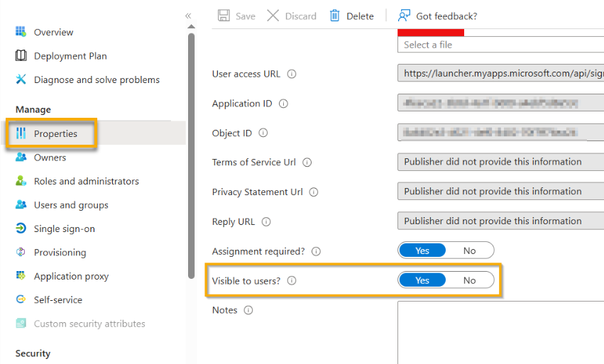Screen dimensions: 604x364
Task: Click the info icon next to Application ID
Action: pos(284,104)
